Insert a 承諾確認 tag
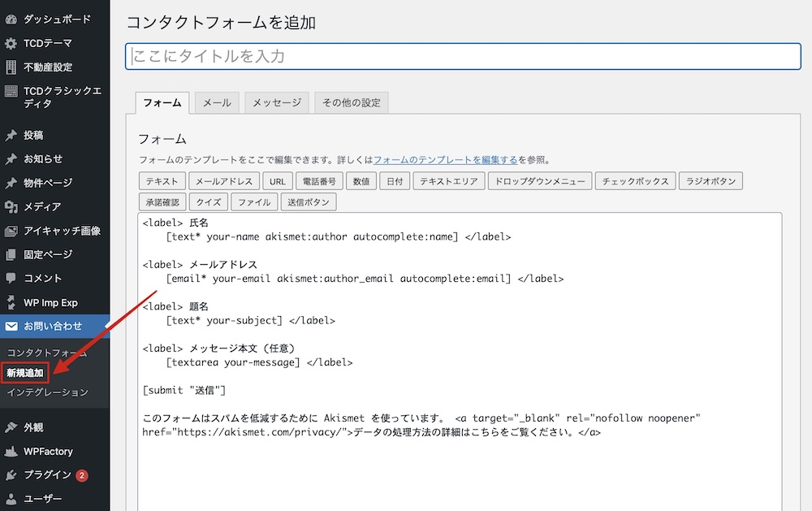 coord(162,201)
